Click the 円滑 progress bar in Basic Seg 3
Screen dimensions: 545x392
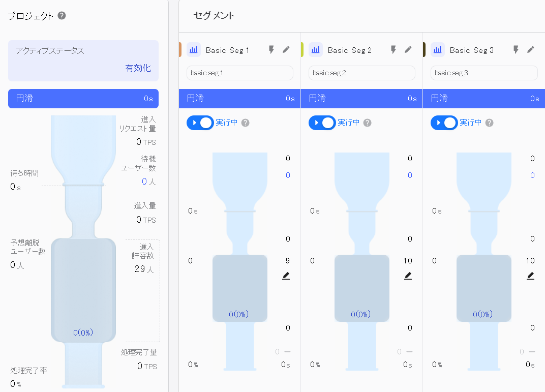[483, 98]
